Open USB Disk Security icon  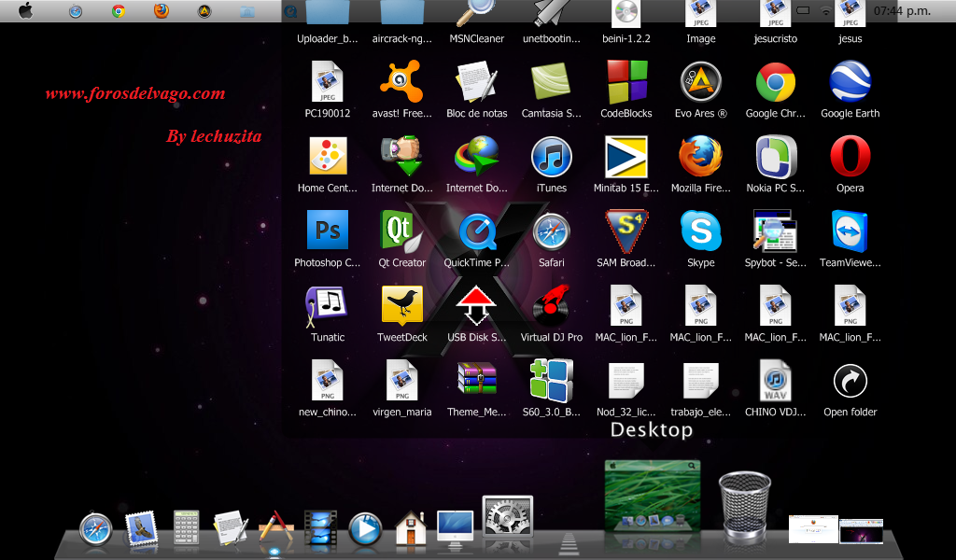tap(475, 306)
